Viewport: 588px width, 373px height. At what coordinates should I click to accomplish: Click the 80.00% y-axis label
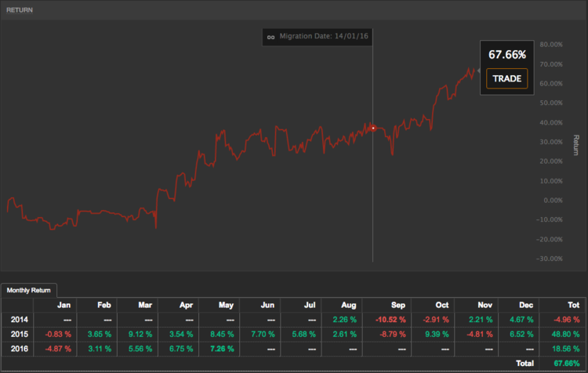(552, 45)
